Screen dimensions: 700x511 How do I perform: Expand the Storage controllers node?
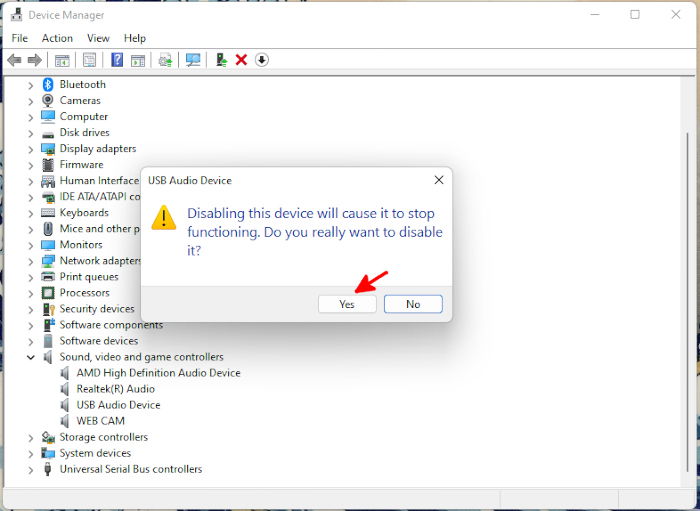[30, 437]
